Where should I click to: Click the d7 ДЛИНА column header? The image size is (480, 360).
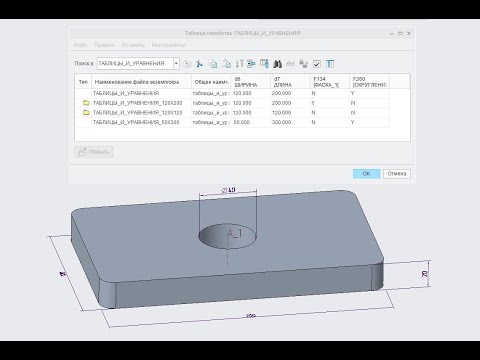pos(290,82)
